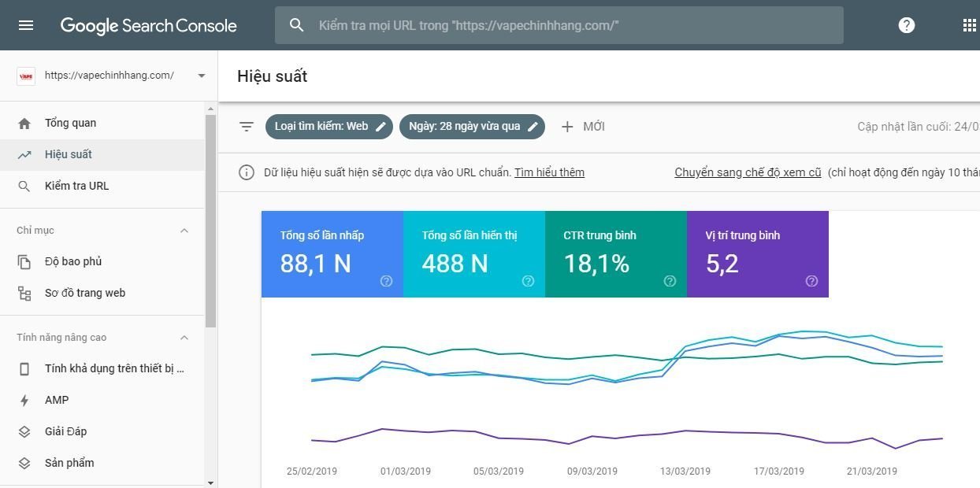Open the Giải Đáp report
Screen dimensions: 980x488
coord(102,431)
